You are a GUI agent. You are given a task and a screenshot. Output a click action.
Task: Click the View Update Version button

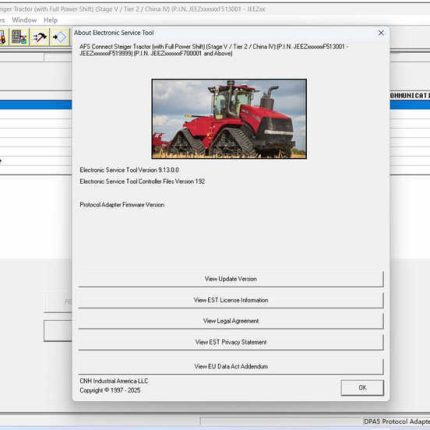coord(231,279)
